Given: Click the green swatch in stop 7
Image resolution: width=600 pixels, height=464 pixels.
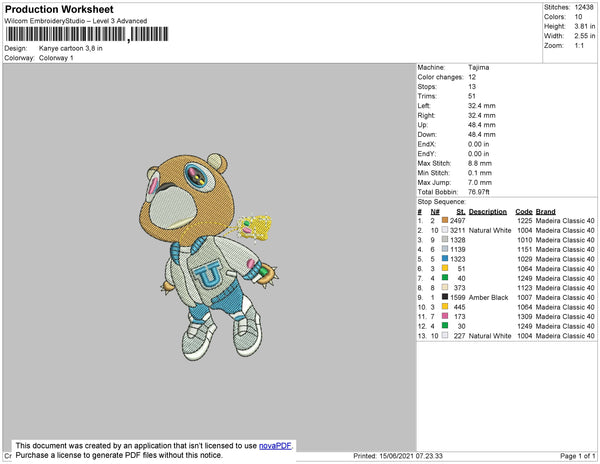Looking at the screenshot, I should click(445, 278).
